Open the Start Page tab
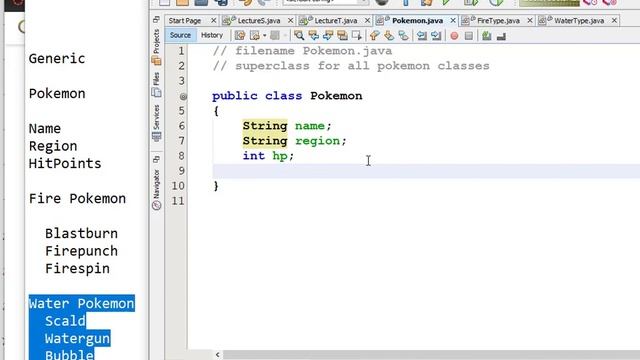640x360 pixels. coord(185,20)
